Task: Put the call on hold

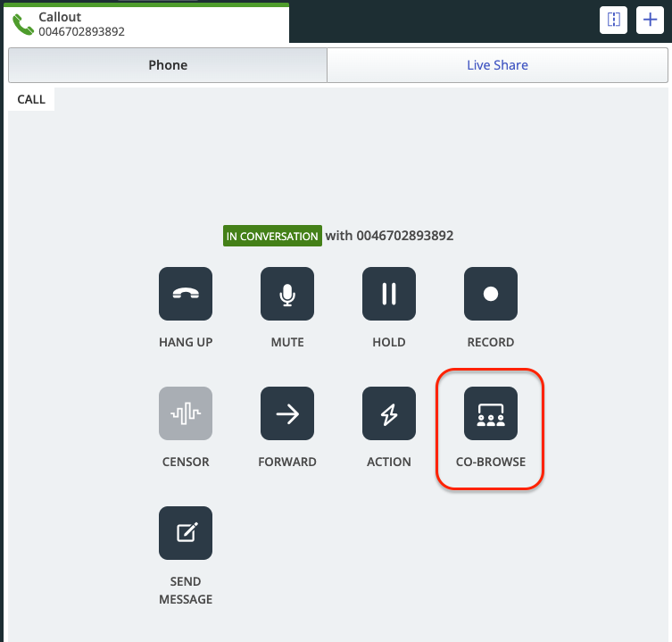Action: pyautogui.click(x=388, y=294)
